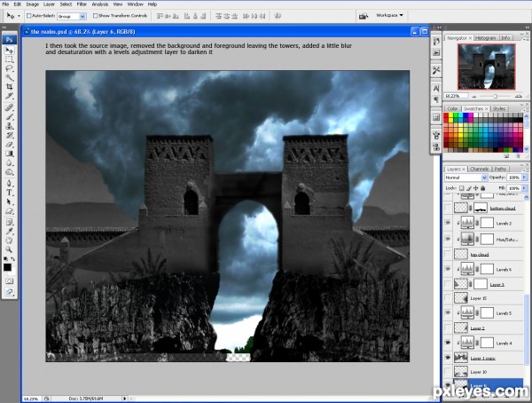Switch to the Histogram tab

click(x=486, y=37)
